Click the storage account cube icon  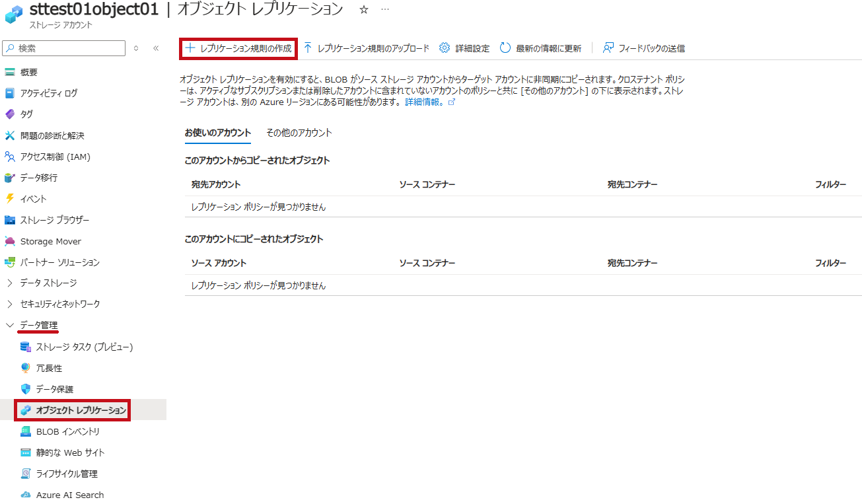[x=14, y=13]
